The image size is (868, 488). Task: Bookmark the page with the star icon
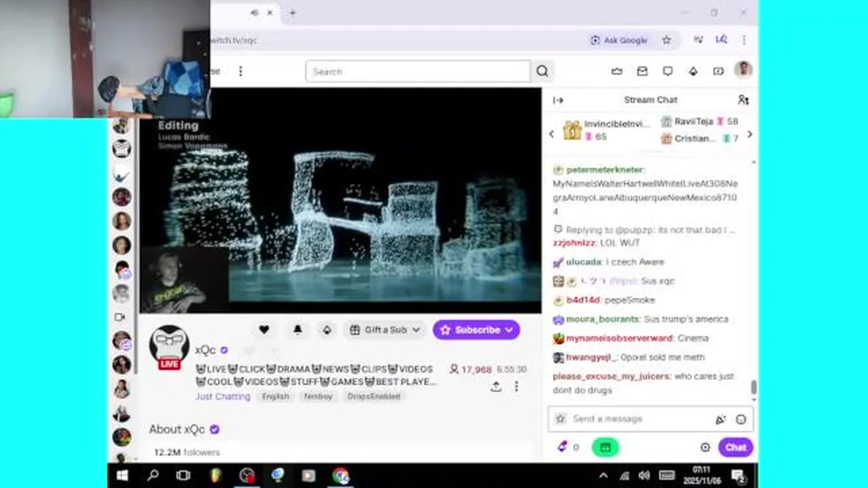pos(667,40)
